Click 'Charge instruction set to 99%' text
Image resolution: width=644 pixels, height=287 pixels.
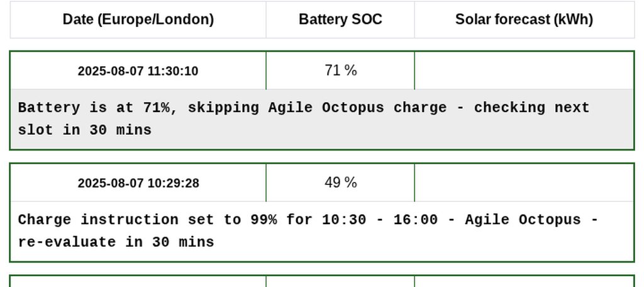point(147,220)
